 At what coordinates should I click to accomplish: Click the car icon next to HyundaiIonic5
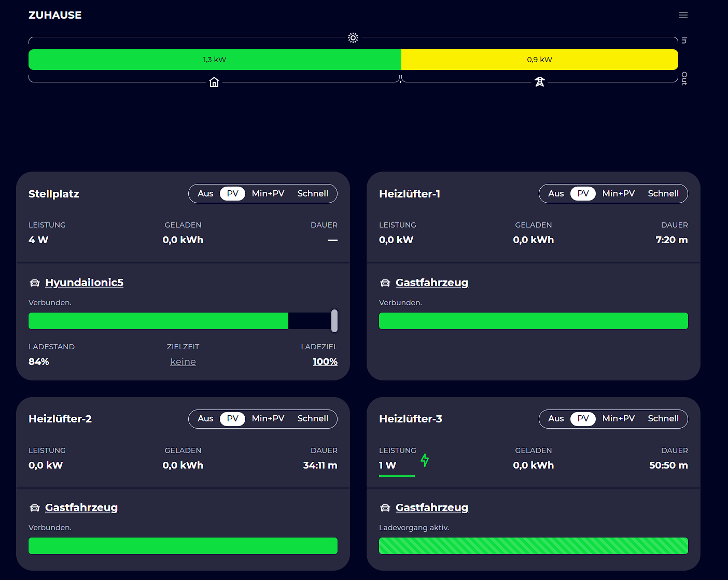(35, 283)
